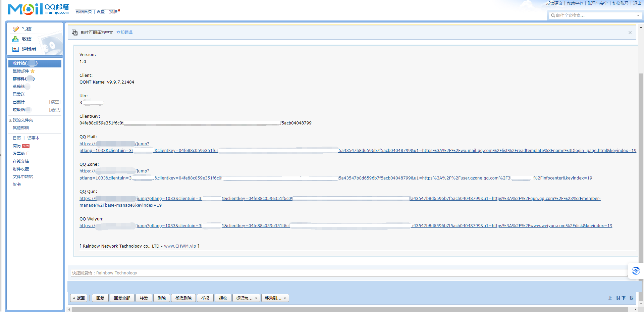Click the 举报 report button

click(x=205, y=298)
